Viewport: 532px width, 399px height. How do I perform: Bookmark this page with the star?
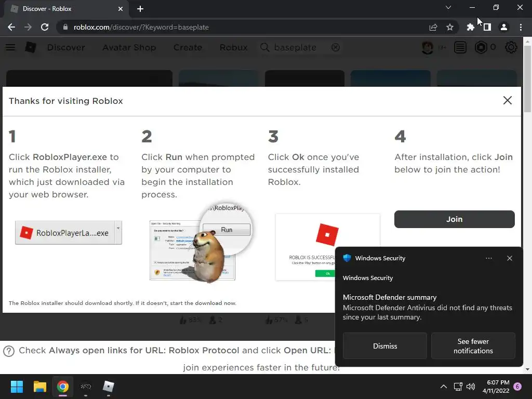[x=450, y=27]
